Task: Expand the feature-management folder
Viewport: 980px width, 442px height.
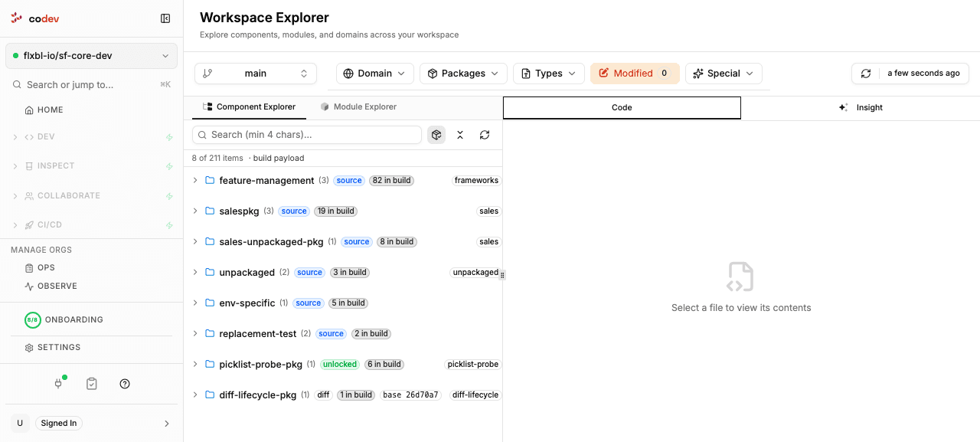Action: click(x=195, y=181)
